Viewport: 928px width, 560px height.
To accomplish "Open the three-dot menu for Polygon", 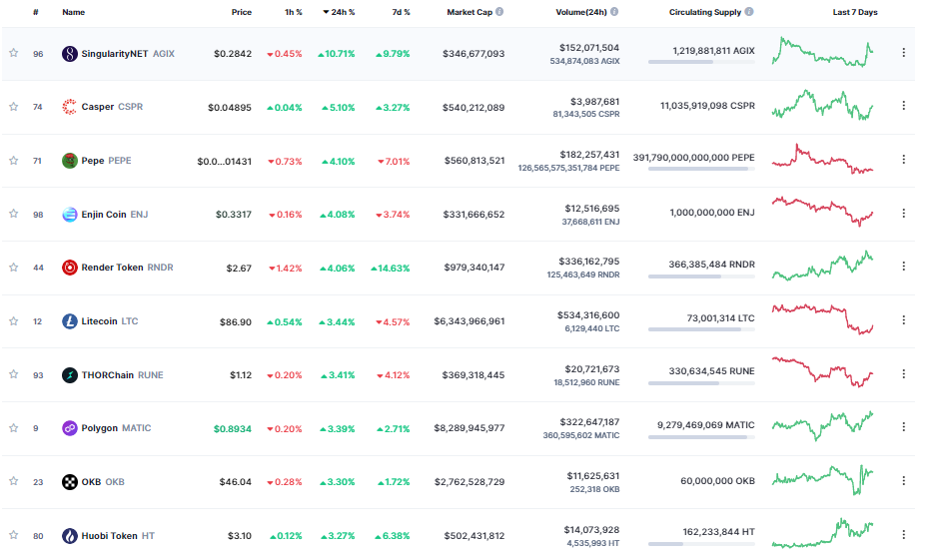I will 904,426.
